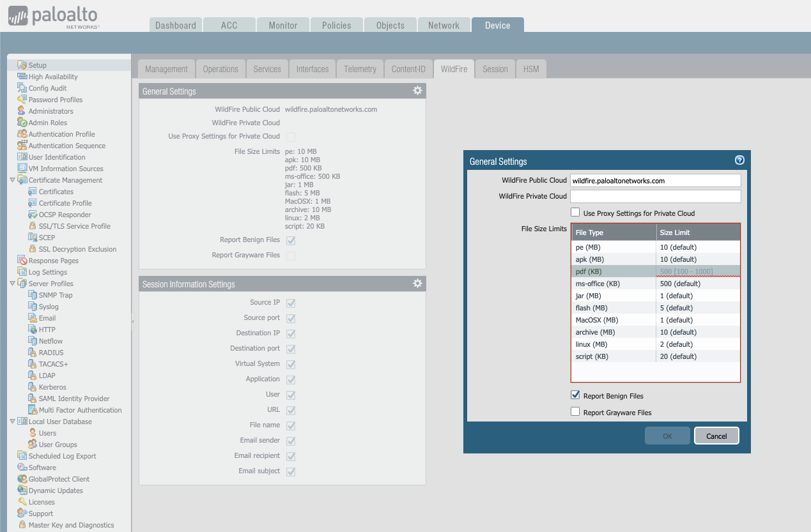This screenshot has width=811, height=532.
Task: Click the Response Pages icon
Action: click(x=22, y=261)
